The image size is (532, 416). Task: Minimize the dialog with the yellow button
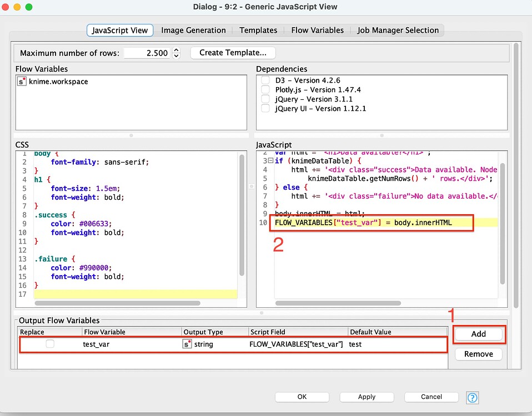coord(17,7)
